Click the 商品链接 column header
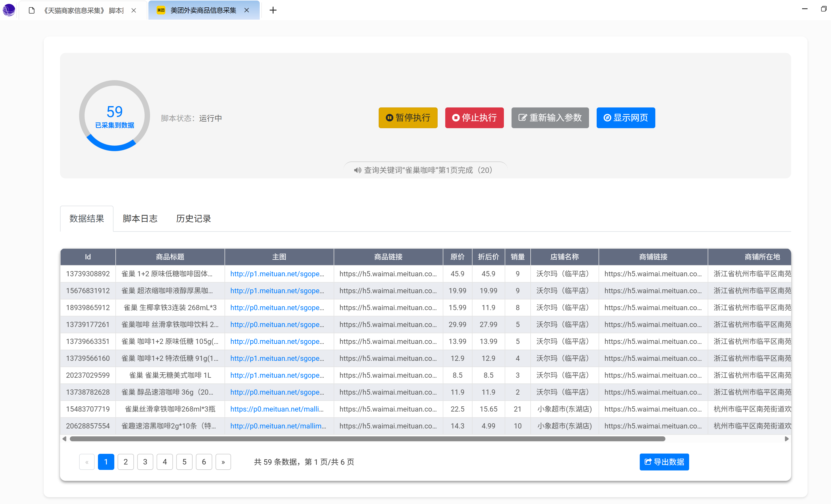The width and height of the screenshot is (831, 504). tap(388, 257)
